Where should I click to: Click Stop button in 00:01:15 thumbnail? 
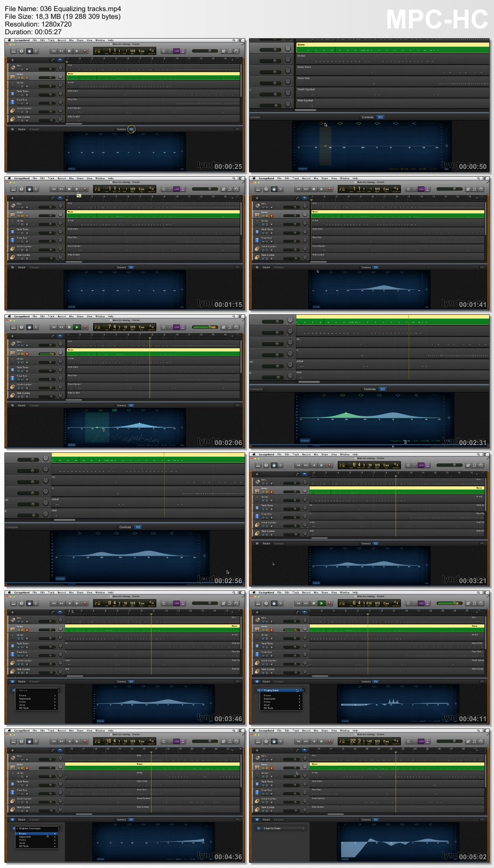click(69, 189)
